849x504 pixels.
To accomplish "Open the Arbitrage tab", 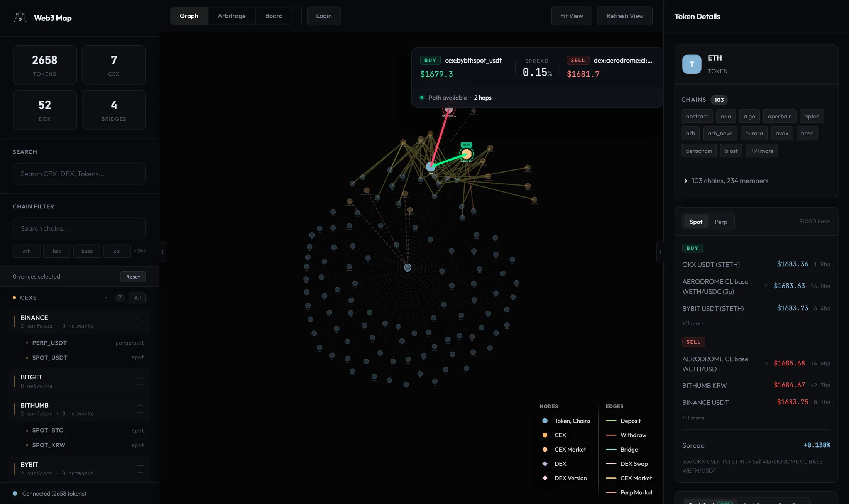I will [x=232, y=16].
